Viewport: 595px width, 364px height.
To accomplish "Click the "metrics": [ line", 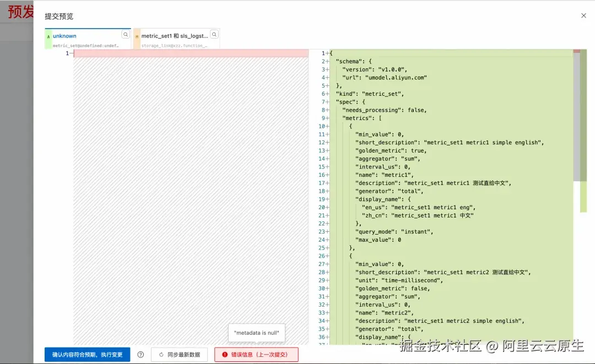I will (x=362, y=118).
